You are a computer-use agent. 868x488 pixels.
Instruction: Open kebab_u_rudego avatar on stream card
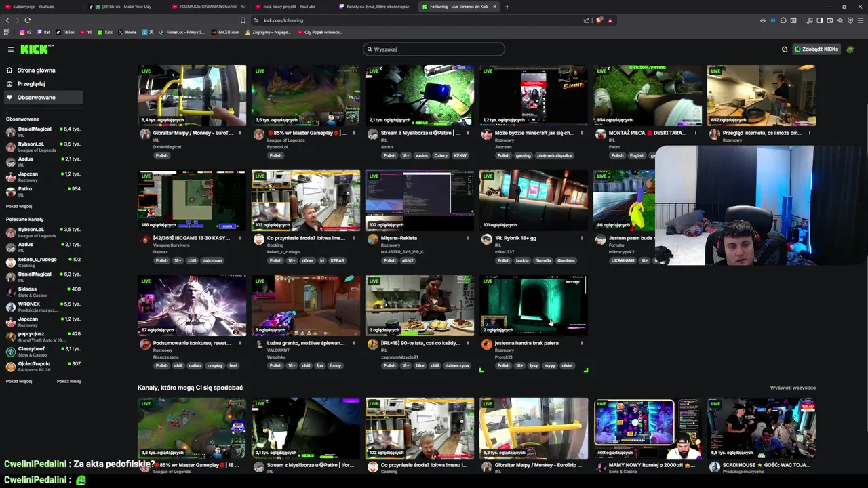tap(258, 239)
